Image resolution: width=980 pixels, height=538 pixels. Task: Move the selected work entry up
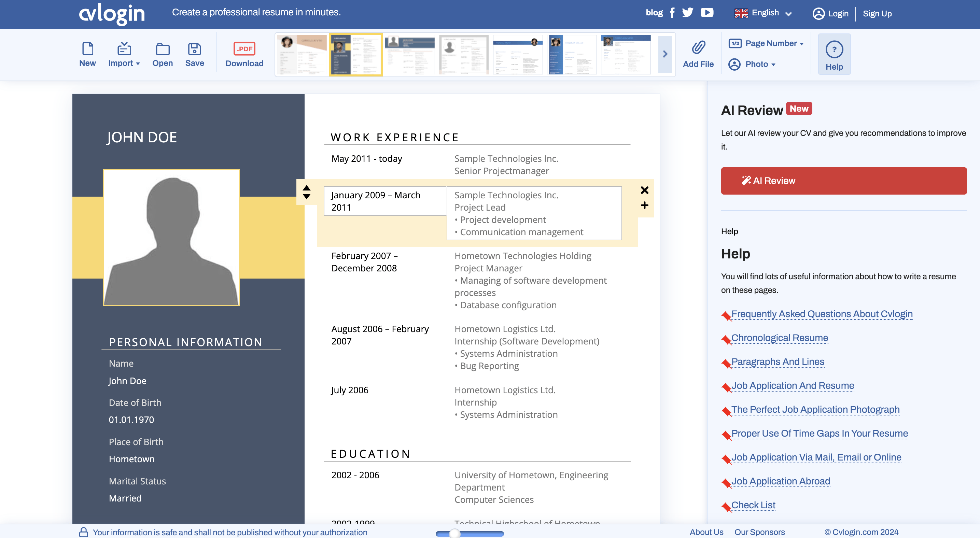pyautogui.click(x=307, y=188)
